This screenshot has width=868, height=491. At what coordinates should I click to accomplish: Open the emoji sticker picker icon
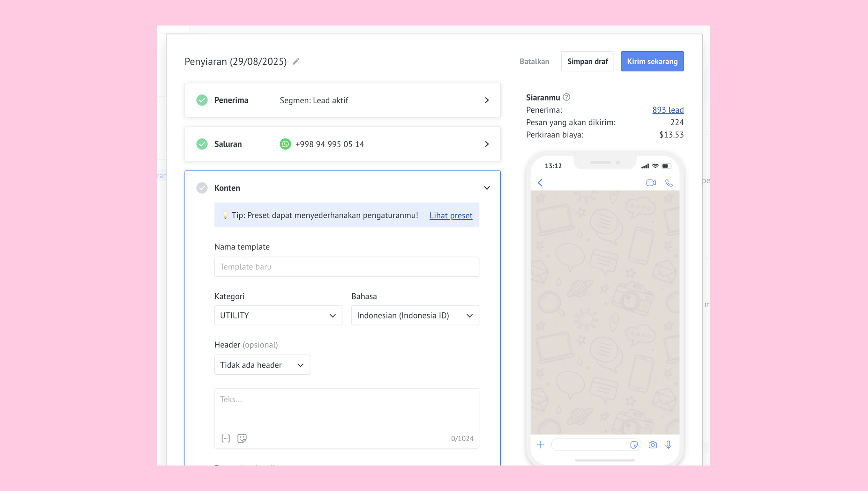(242, 438)
